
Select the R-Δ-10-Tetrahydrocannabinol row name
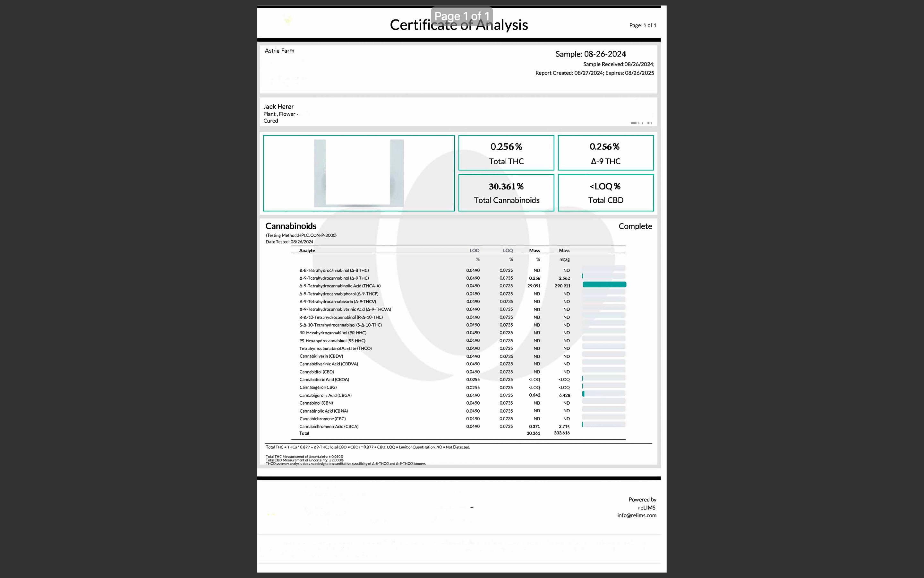(341, 317)
